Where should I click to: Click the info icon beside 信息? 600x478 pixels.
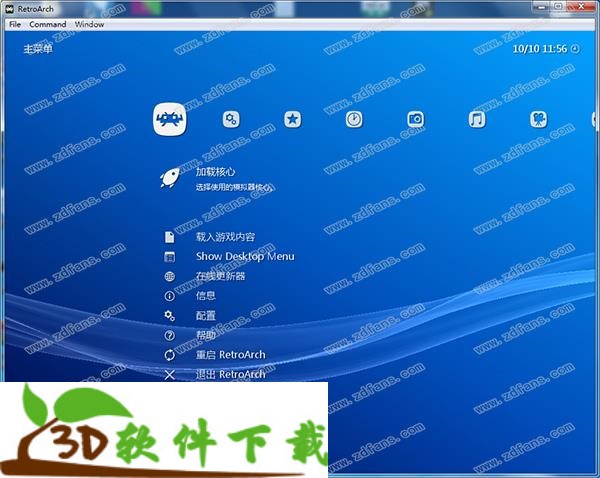tap(170, 296)
